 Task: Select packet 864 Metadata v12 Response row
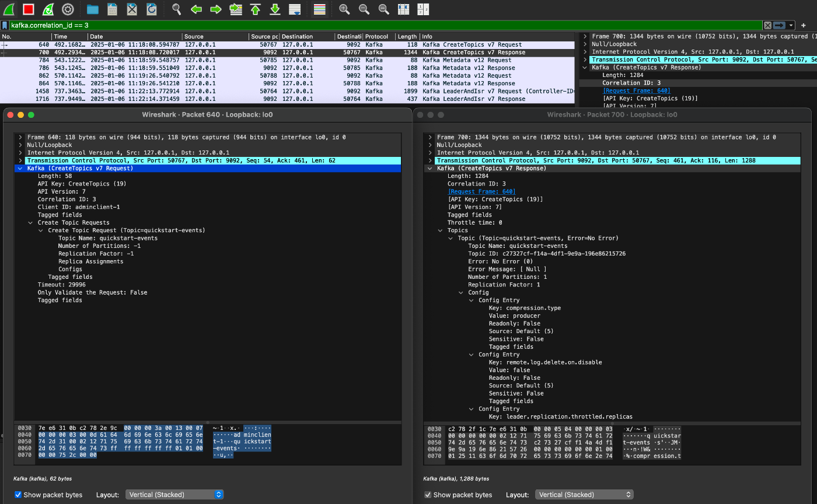[x=288, y=83]
